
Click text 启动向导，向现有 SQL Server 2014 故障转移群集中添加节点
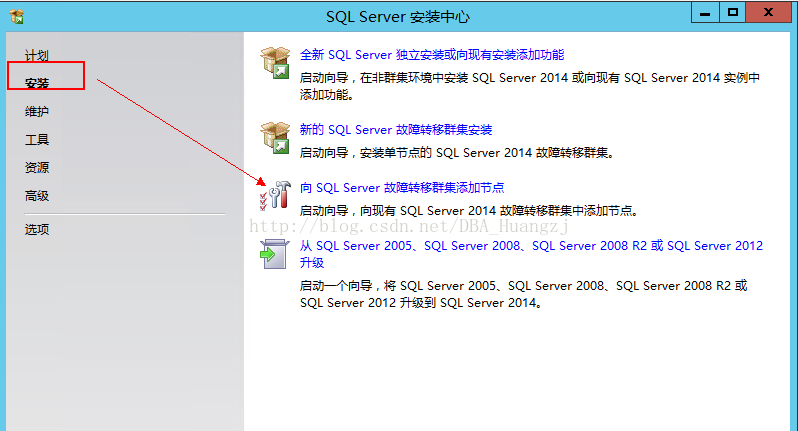[x=469, y=211]
